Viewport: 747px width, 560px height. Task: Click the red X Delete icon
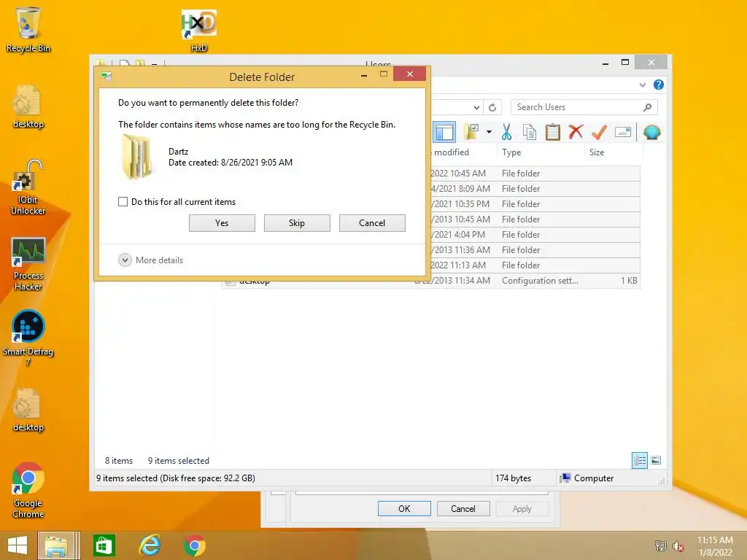[576, 131]
